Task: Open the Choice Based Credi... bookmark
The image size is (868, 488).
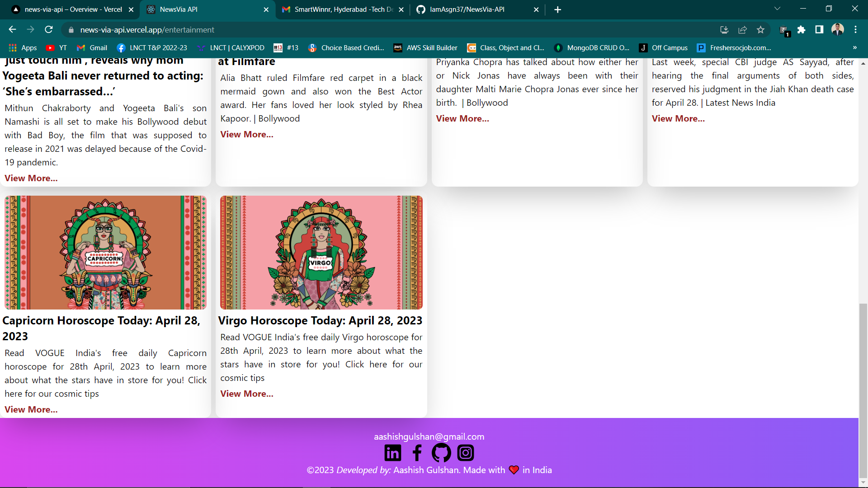Action: click(346, 48)
